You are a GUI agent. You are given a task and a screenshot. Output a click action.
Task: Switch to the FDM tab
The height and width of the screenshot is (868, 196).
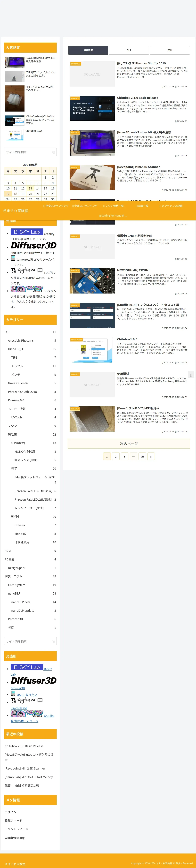click(x=170, y=50)
